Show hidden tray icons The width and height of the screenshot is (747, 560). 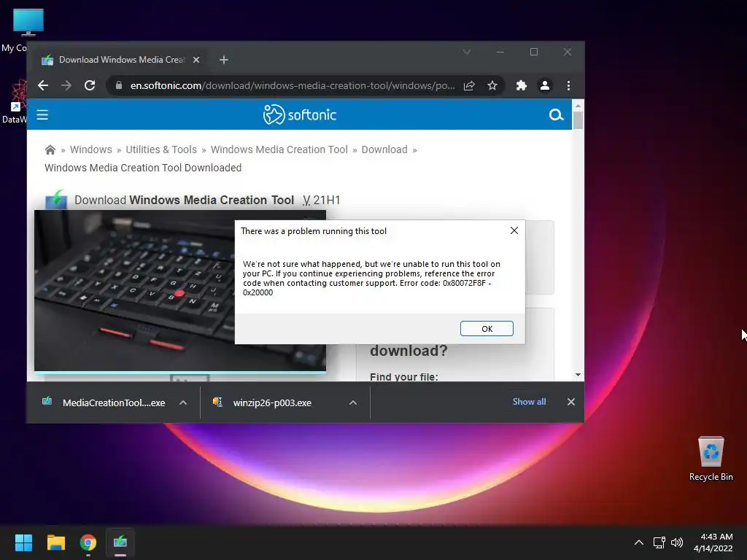(639, 542)
